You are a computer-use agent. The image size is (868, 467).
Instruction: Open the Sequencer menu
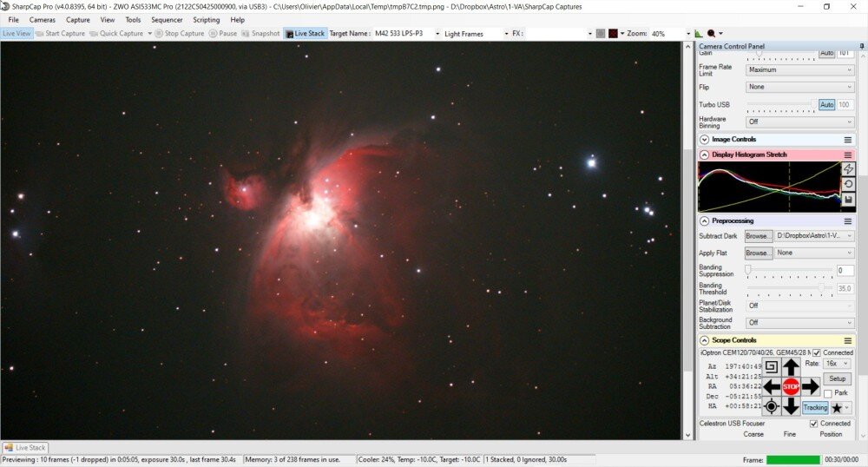pyautogui.click(x=167, y=20)
